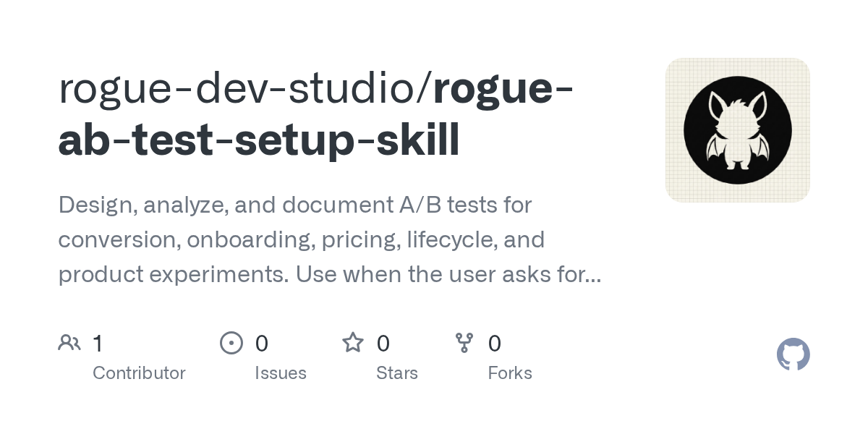
Task: Select the Stars label
Action: (397, 373)
